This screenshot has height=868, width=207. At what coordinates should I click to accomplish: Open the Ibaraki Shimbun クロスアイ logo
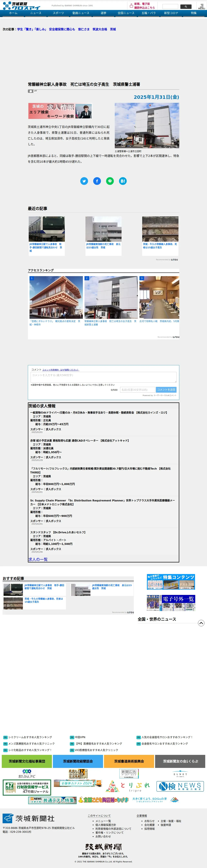click(21, 5)
